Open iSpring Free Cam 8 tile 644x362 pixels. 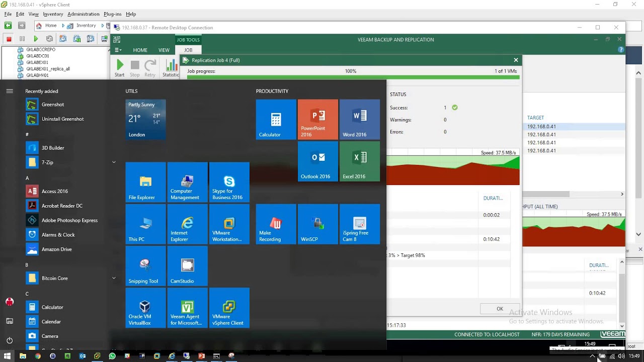pyautogui.click(x=359, y=224)
